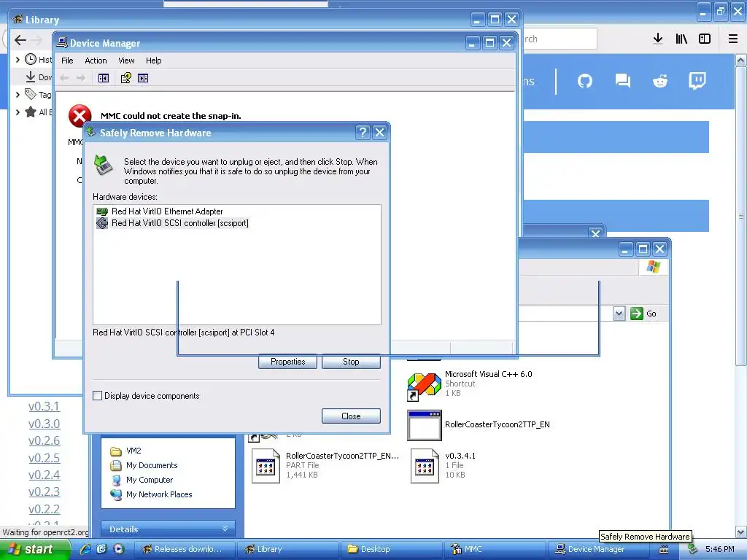Click the Firefox page scrollbar down arrow
747x560 pixels.
(x=741, y=532)
